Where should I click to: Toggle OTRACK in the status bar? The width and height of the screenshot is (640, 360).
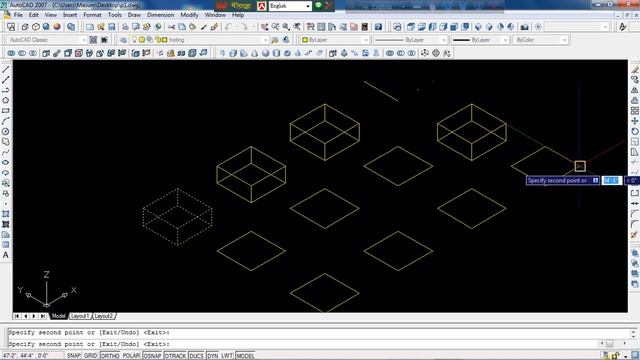pos(175,356)
